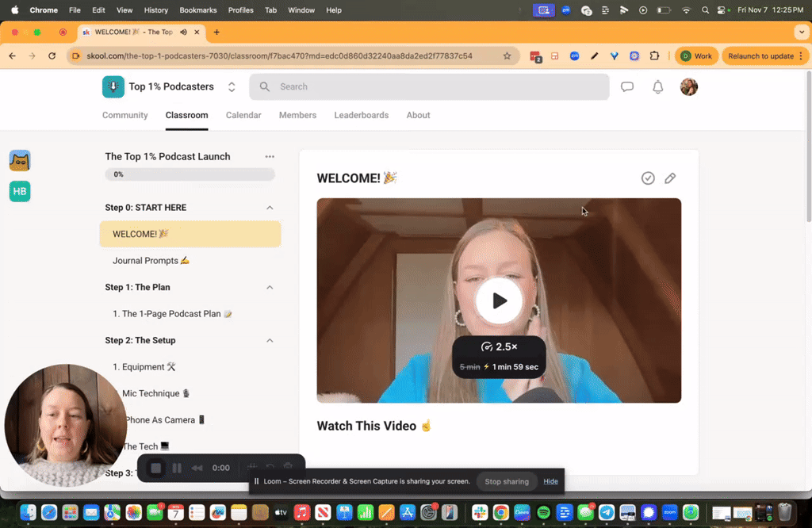Open the tab search dropdown arrow
This screenshot has height=528, width=812.
pyautogui.click(x=801, y=32)
